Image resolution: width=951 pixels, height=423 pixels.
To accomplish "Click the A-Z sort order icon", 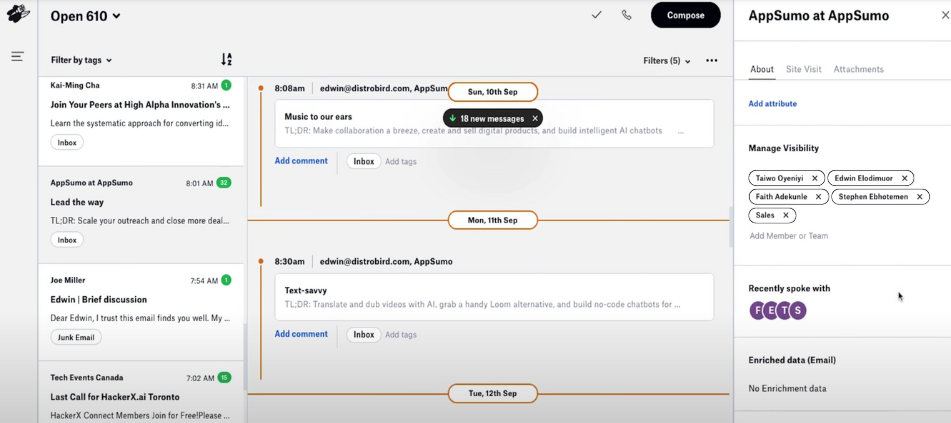I will point(226,59).
